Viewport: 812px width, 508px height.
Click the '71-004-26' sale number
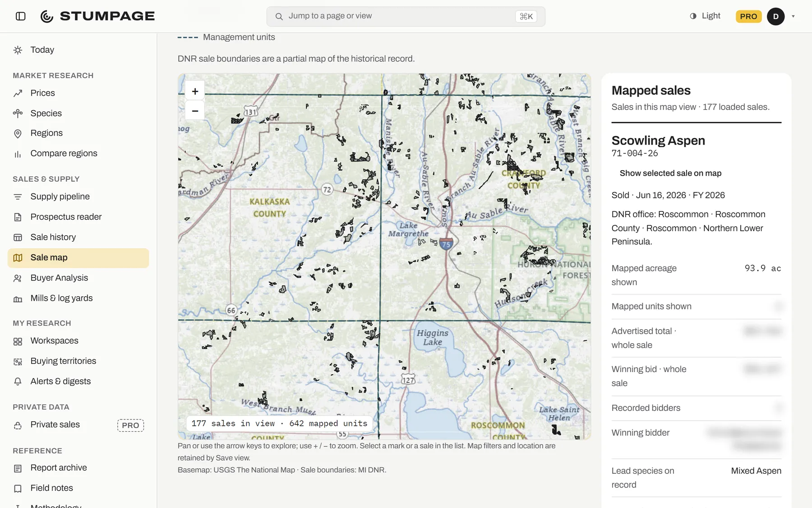[634, 154]
